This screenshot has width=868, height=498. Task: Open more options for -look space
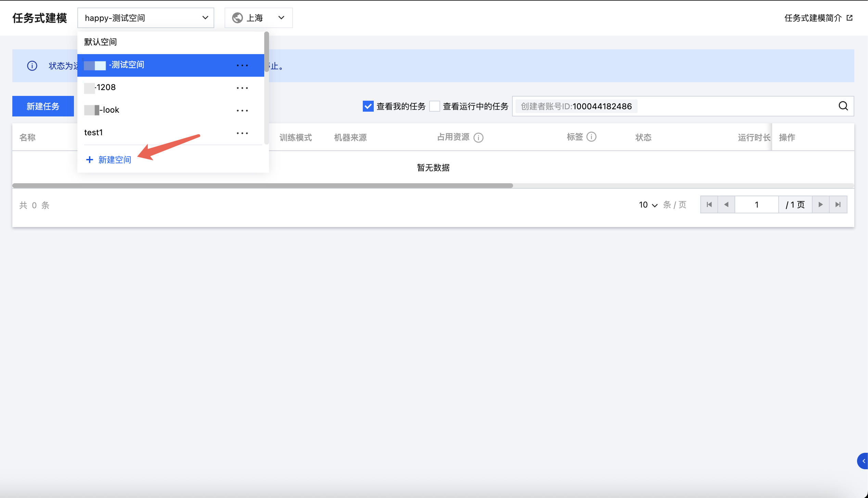242,111
